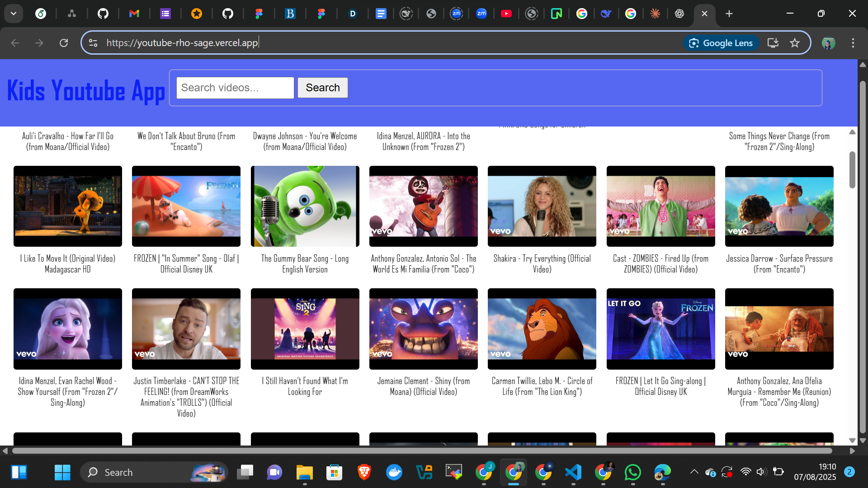Screen dimensions: 868x488
Task: Click the horizontal scrollbar at bottom
Action: pos(422,450)
